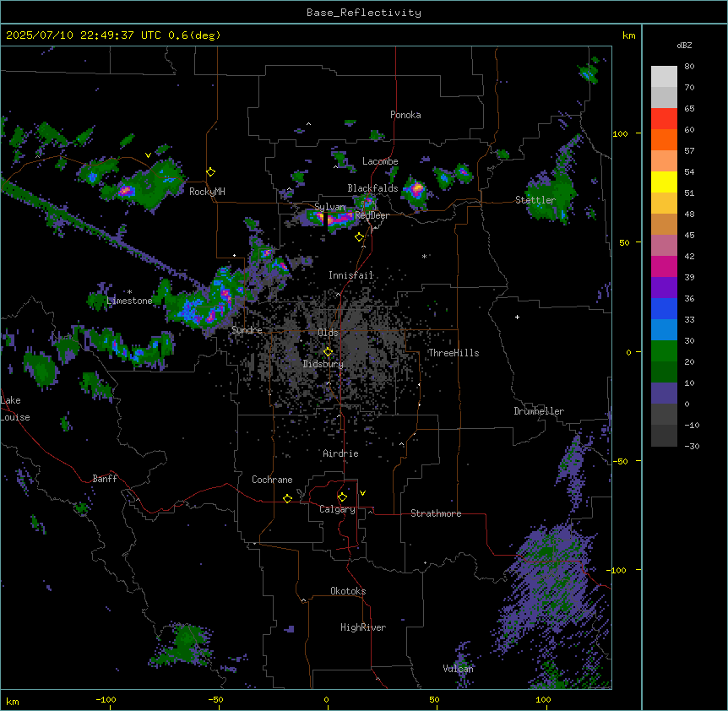Click the Lacombe city label

point(380,161)
